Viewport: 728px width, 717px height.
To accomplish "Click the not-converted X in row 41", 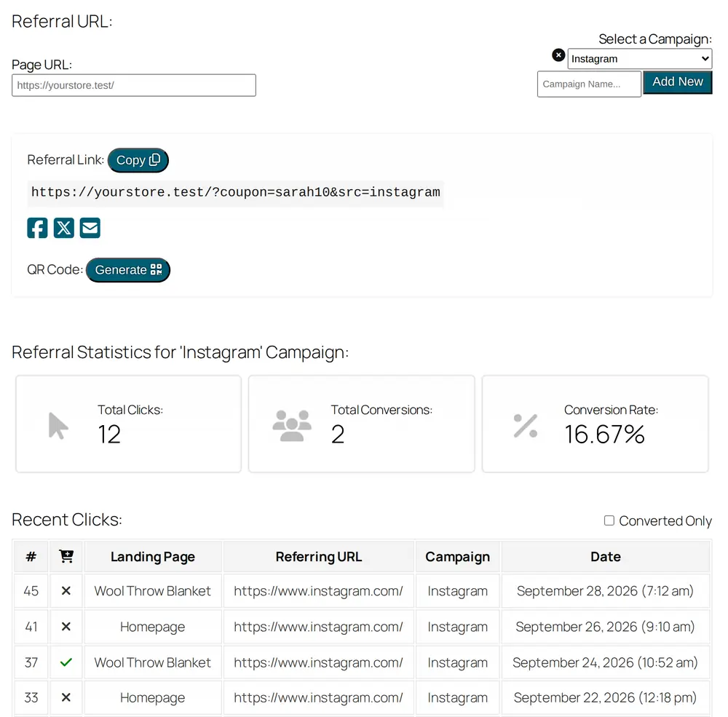I will (x=66, y=627).
